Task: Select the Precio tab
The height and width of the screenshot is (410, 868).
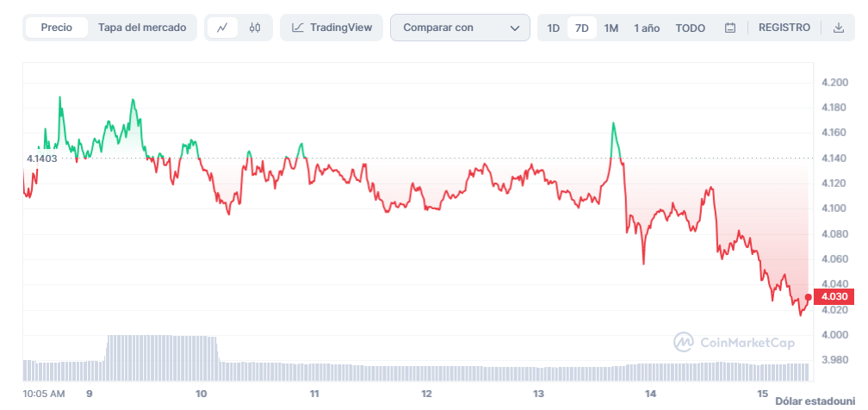Action: click(x=57, y=28)
